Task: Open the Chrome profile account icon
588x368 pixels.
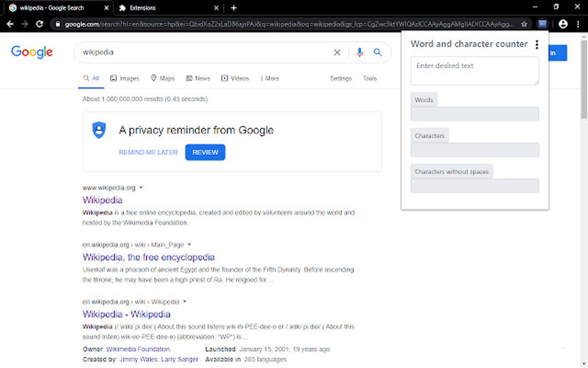Action: [x=563, y=24]
